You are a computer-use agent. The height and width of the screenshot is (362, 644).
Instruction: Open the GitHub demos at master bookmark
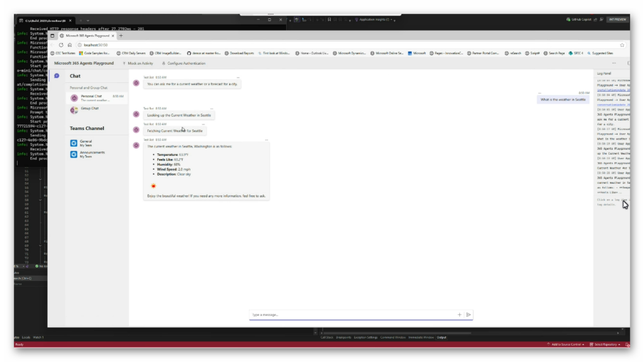coord(204,53)
